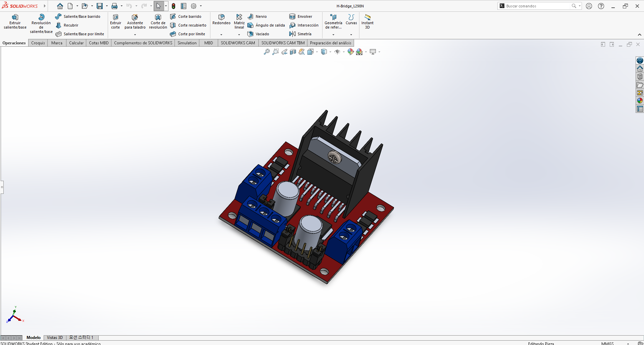Select Extruir corte tool

pyautogui.click(x=115, y=22)
